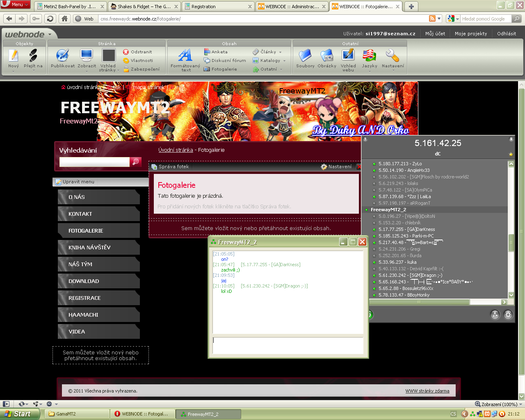Open Můj účet account link

pos(435,34)
